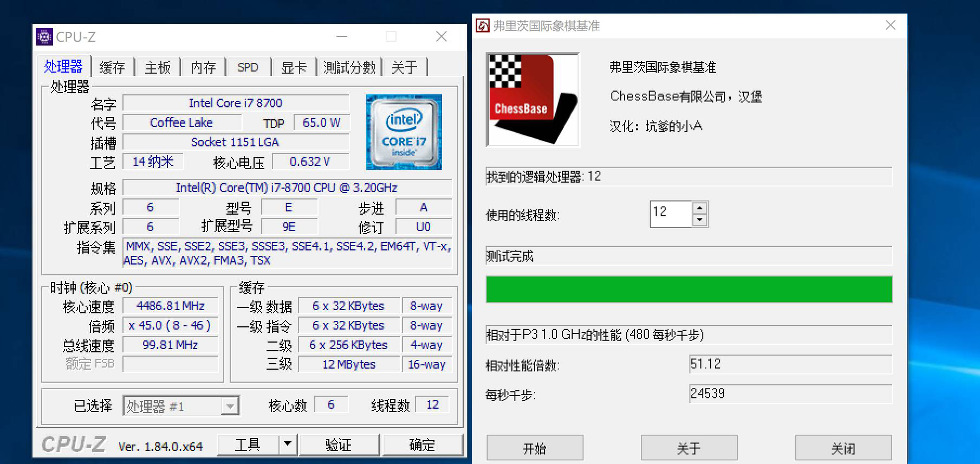
Task: Click the instruction set list field
Action: pyautogui.click(x=287, y=253)
